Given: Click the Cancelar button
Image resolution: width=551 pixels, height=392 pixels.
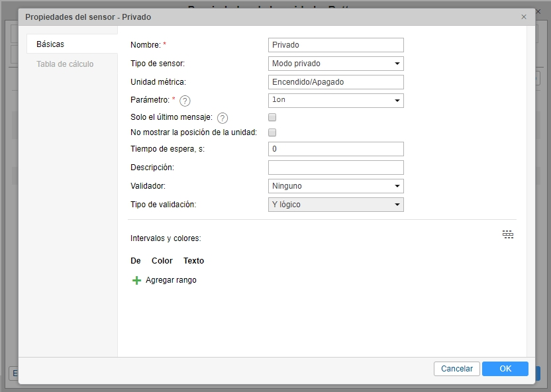Looking at the screenshot, I should (x=457, y=369).
